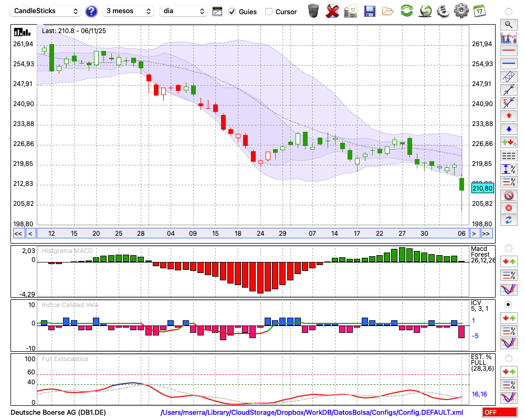This screenshot has width=525, height=420.
Task: Click the calendar icon in toolbar
Action: point(479,10)
